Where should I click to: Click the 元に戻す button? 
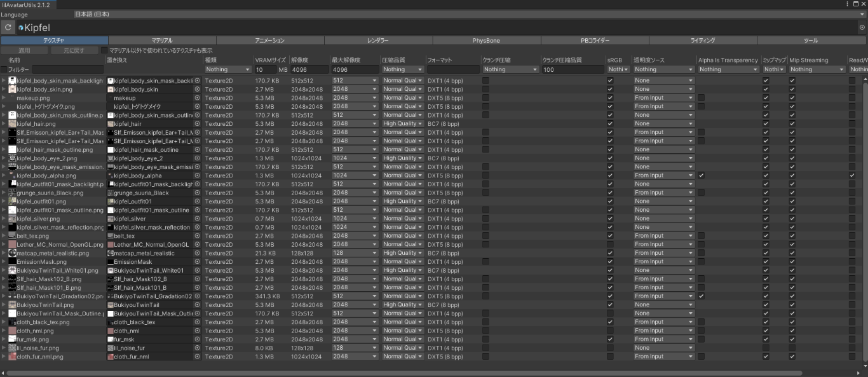point(74,50)
